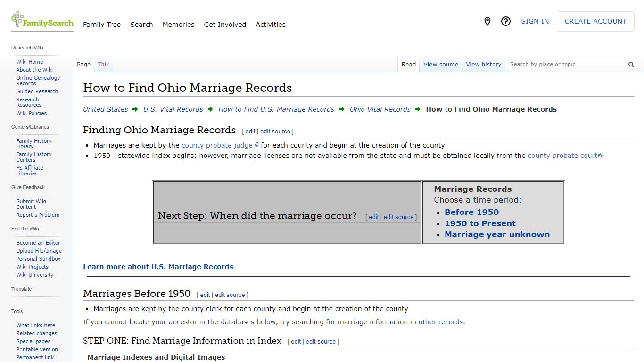
Task: Select the Read tab
Action: pyautogui.click(x=409, y=65)
